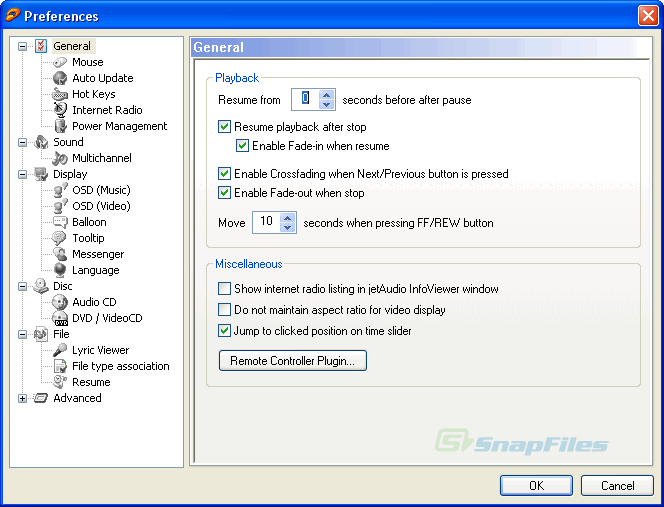Disable Resume playback after stop
Screen dimensions: 664x507
pyautogui.click(x=225, y=127)
